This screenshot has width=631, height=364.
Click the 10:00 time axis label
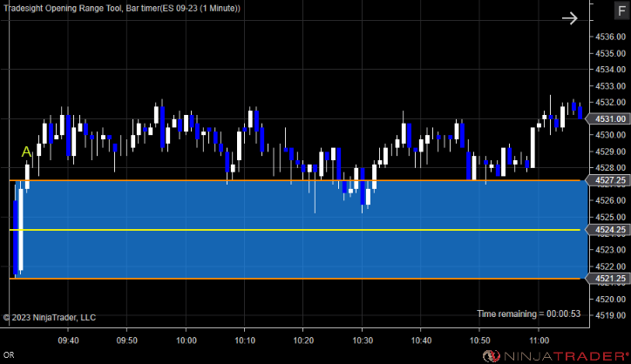pos(187,340)
